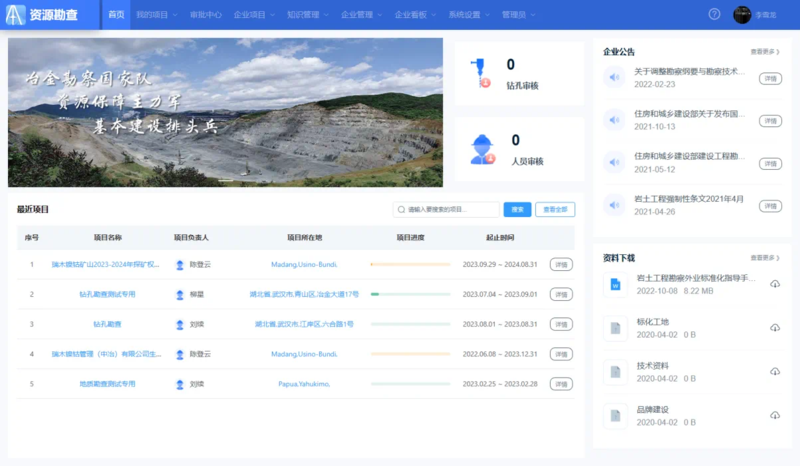Open the 审批中心 menu item
Screen dimensions: 800x466
pyautogui.click(x=206, y=15)
